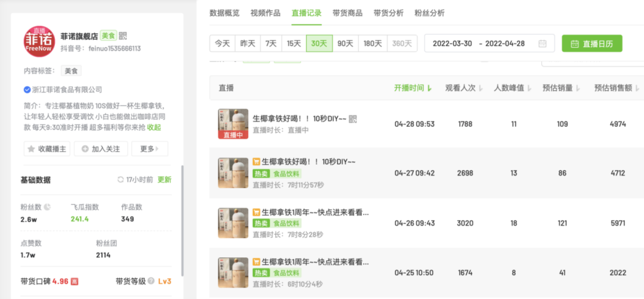Open the 更多 dropdown menu
The width and height of the screenshot is (644, 299).
(x=150, y=149)
